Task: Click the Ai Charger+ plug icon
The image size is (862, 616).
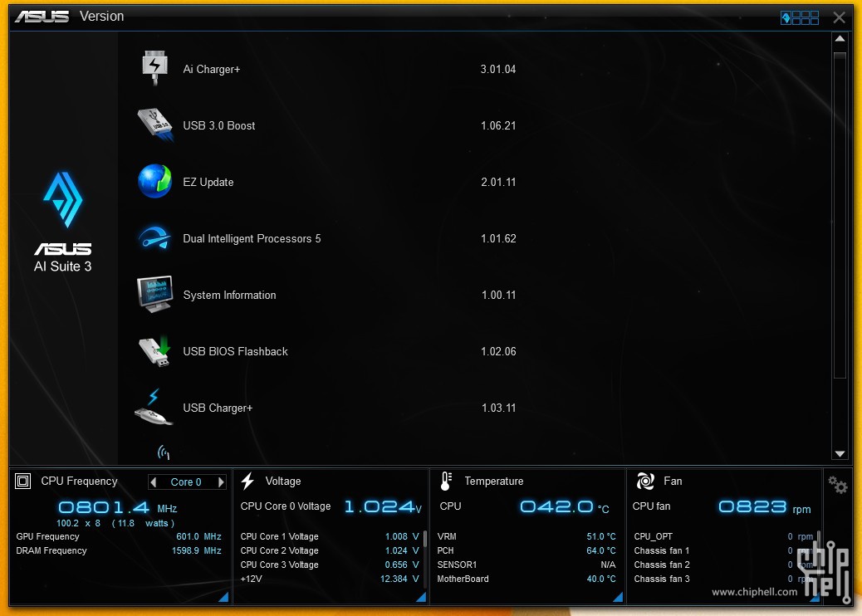Action: click(x=154, y=67)
